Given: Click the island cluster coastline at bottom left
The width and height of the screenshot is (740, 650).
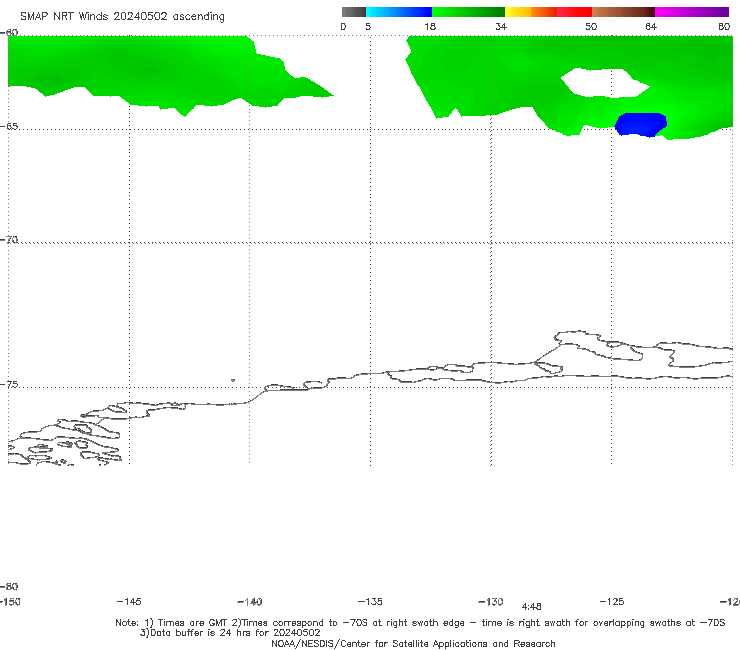Looking at the screenshot, I should pyautogui.click(x=65, y=442).
